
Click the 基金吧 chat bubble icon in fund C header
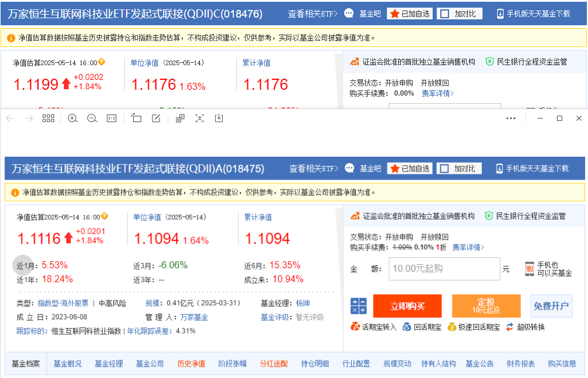tap(349, 14)
